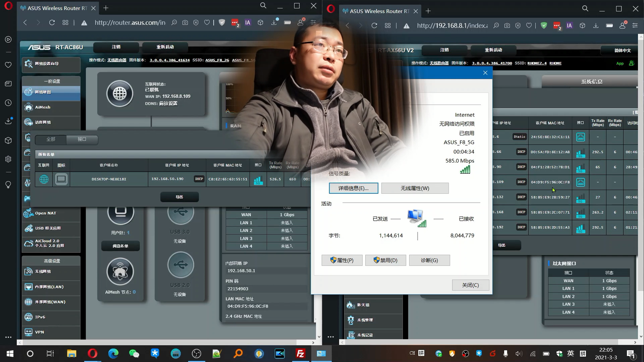Click MAC address C8:E2:65:63:55:51

228,179
